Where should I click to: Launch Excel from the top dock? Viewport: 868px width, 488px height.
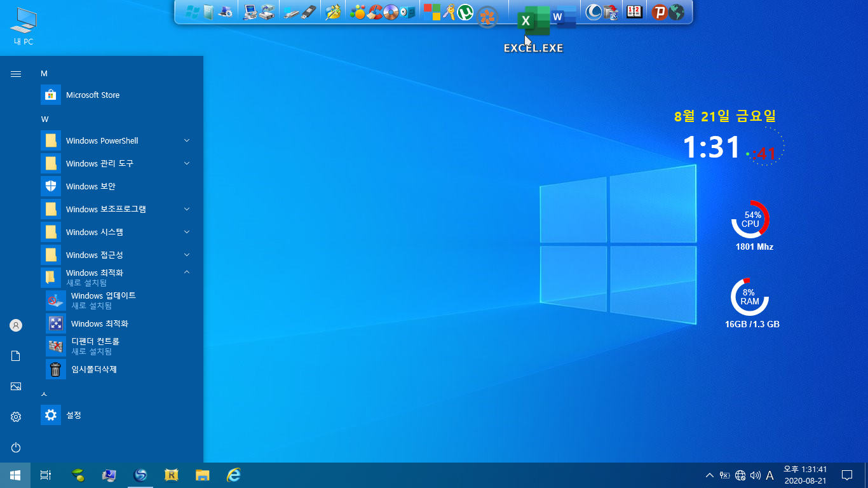(x=534, y=21)
